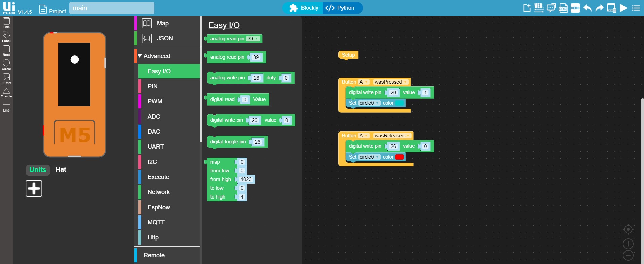Open the I2C category
The height and width of the screenshot is (264, 644).
[169, 162]
